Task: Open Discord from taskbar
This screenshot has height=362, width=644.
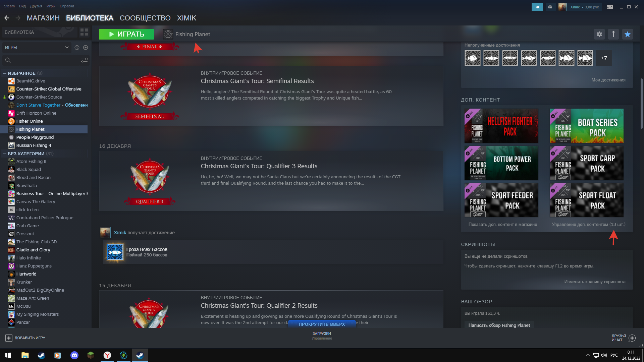Action: (x=74, y=355)
